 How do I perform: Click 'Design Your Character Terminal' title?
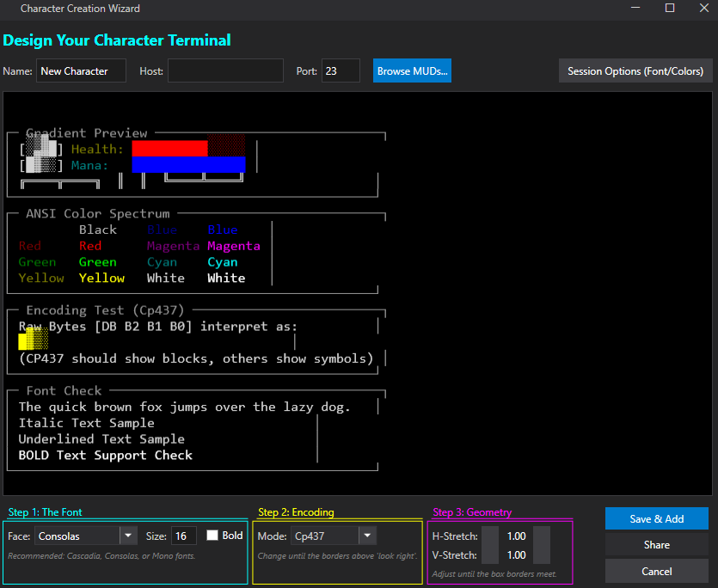coord(117,40)
